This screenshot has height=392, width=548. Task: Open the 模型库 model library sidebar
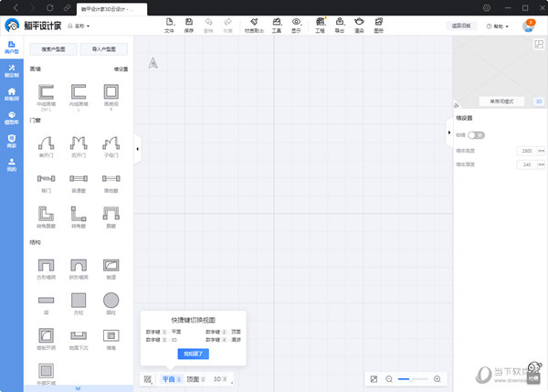pos(12,116)
